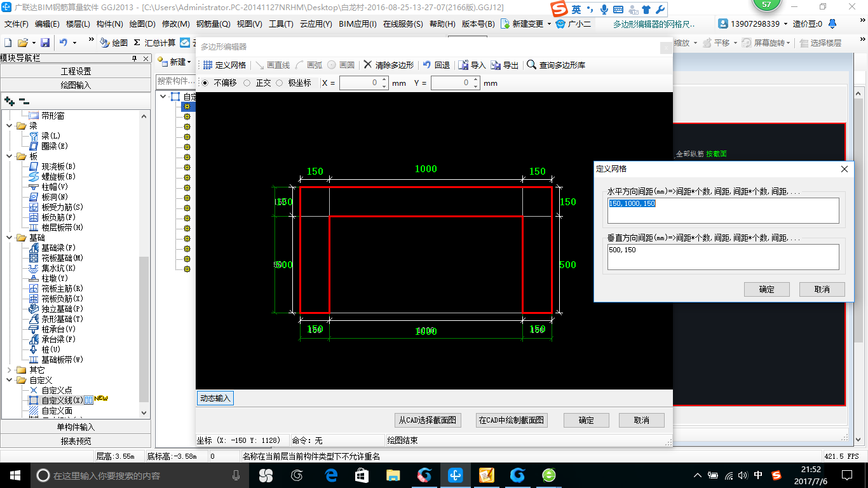Click 搜索构件 search box

click(175, 81)
